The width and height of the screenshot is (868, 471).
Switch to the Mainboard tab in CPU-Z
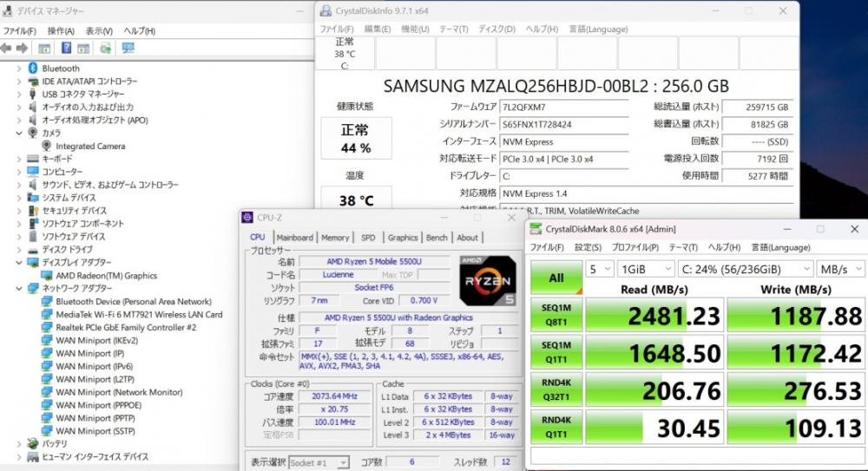[x=295, y=238]
